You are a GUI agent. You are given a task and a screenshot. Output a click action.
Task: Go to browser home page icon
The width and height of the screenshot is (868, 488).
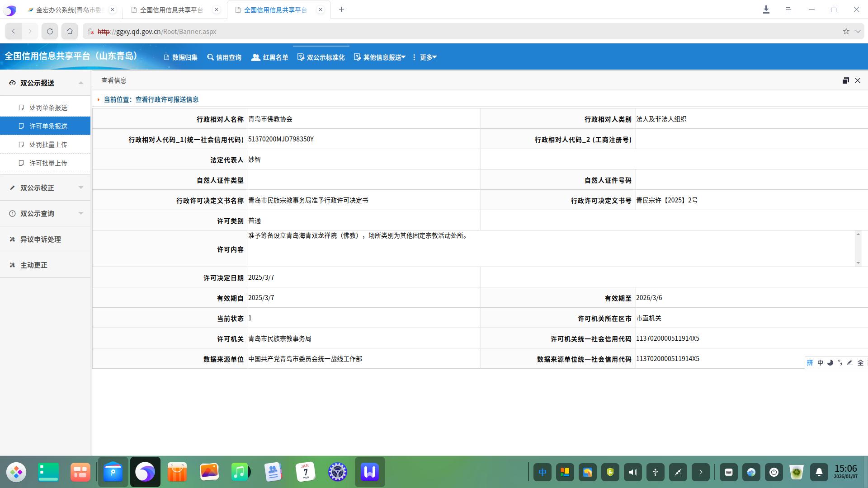pos(70,31)
